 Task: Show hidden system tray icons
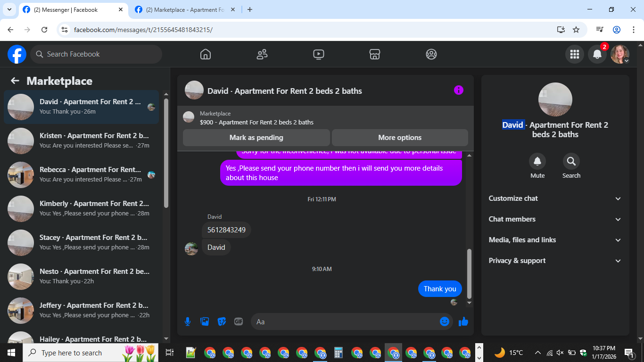coord(538,353)
